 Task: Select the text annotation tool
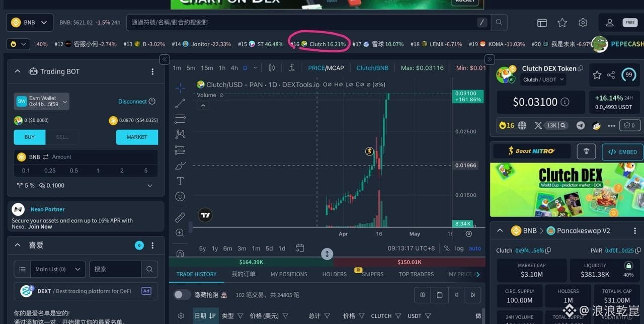coord(180,181)
